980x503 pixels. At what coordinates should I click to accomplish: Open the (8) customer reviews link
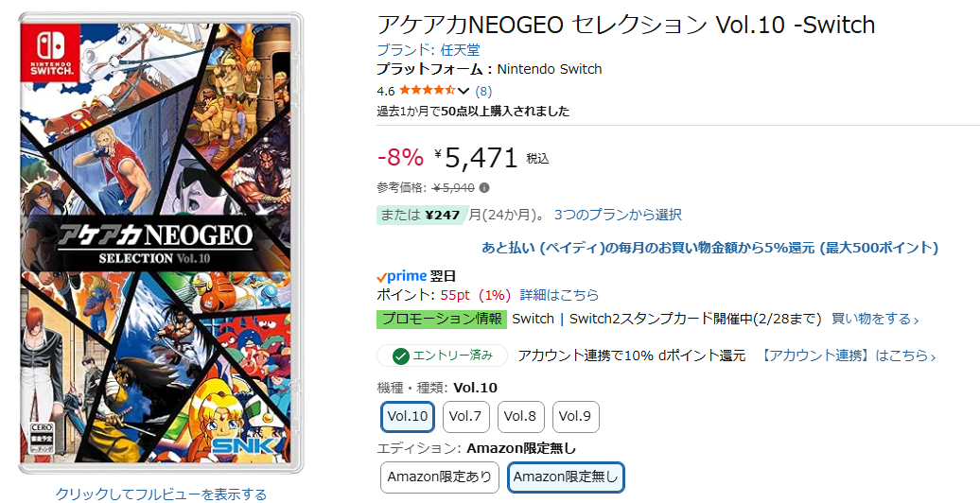(483, 91)
